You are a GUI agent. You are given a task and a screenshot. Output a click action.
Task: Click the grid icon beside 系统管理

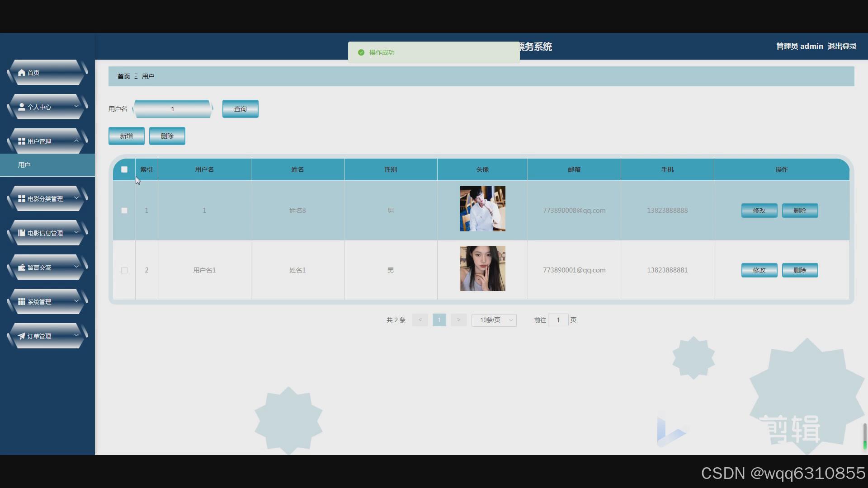22,302
